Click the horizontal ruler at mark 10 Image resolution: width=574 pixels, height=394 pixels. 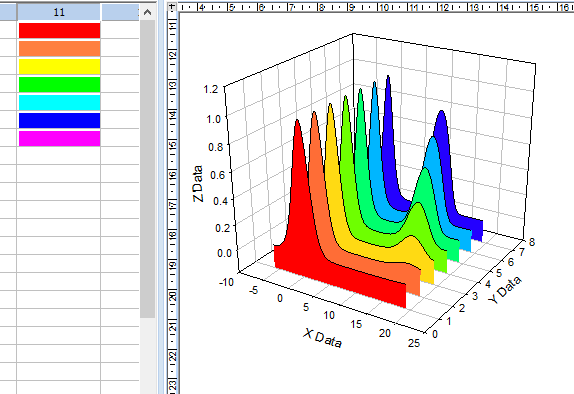384,7
